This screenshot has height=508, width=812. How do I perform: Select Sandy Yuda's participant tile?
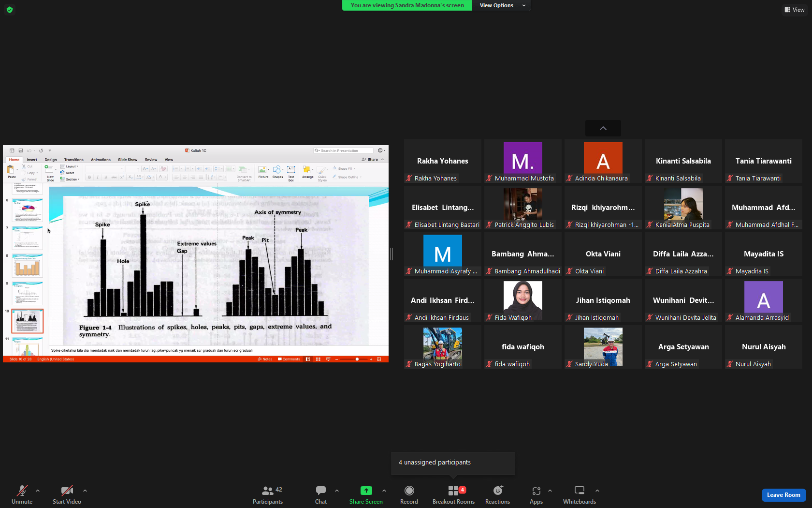(603, 347)
